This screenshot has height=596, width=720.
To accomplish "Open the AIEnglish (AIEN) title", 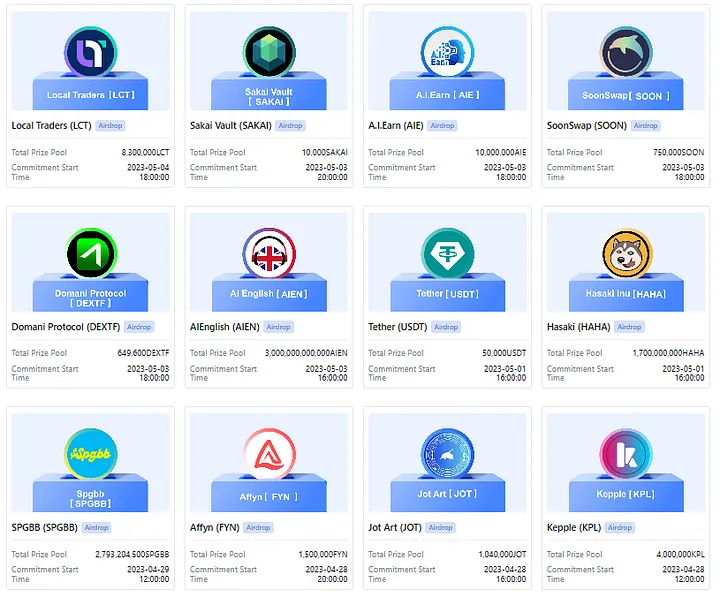I will 225,327.
